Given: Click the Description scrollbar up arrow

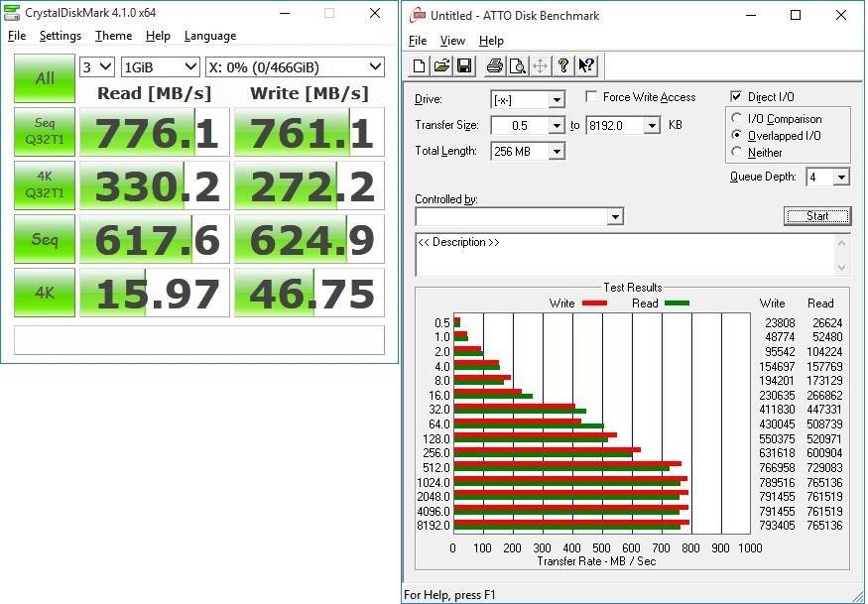Looking at the screenshot, I should pyautogui.click(x=841, y=242).
